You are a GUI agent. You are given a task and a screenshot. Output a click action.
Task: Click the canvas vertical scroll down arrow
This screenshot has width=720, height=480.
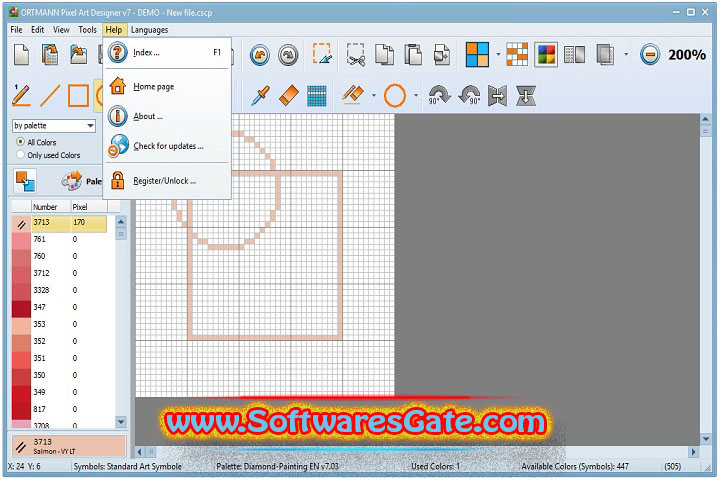[x=706, y=439]
